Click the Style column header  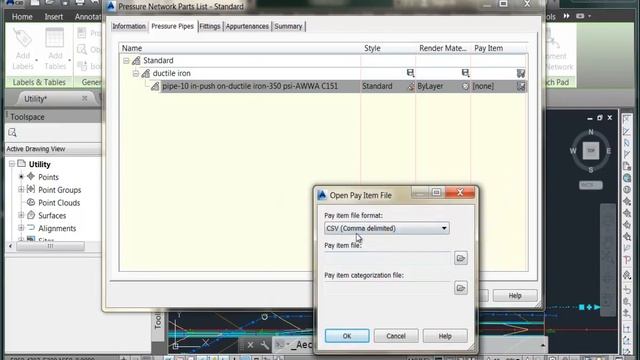click(388, 48)
